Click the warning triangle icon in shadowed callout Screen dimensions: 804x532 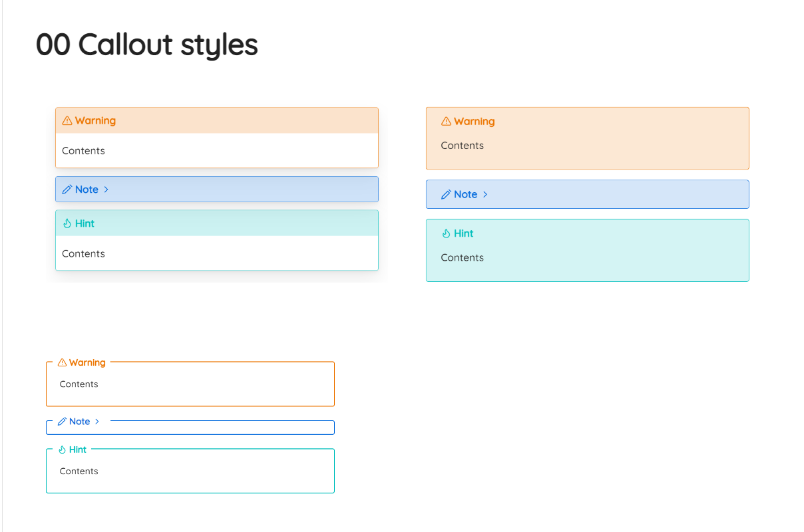(67, 121)
